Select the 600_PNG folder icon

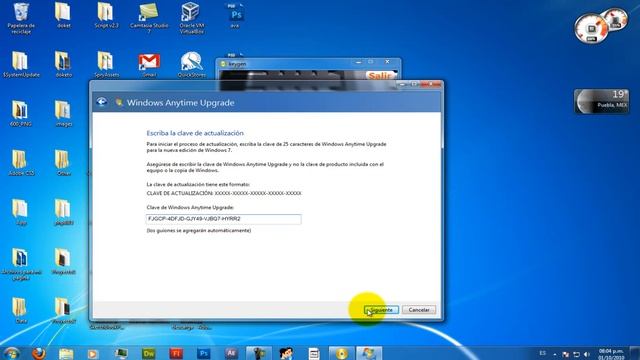(x=20, y=113)
